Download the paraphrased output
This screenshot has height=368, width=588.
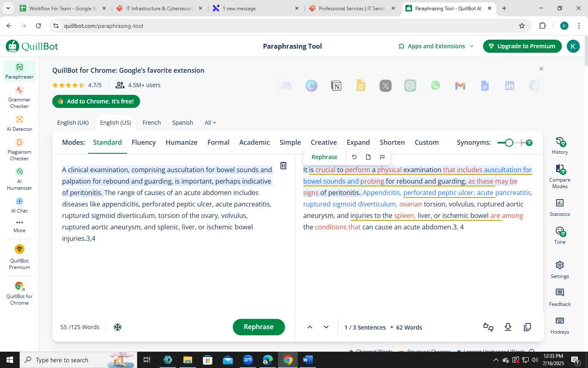pos(508,327)
